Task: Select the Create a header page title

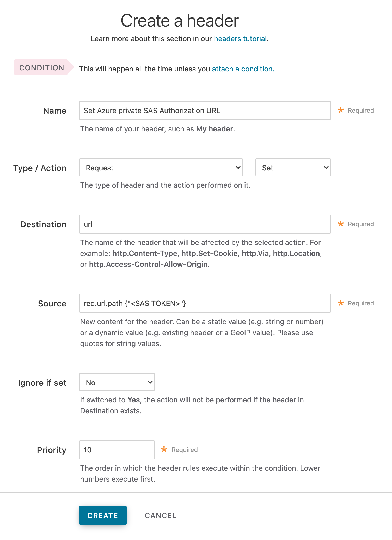Action: pos(180,20)
